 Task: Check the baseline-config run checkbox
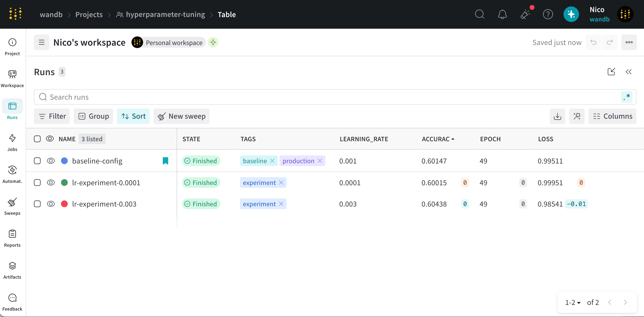pos(37,161)
